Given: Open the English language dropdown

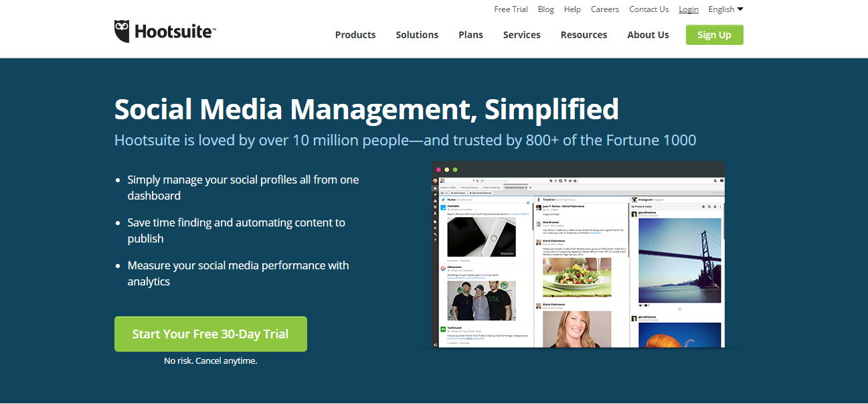Looking at the screenshot, I should coord(725,9).
